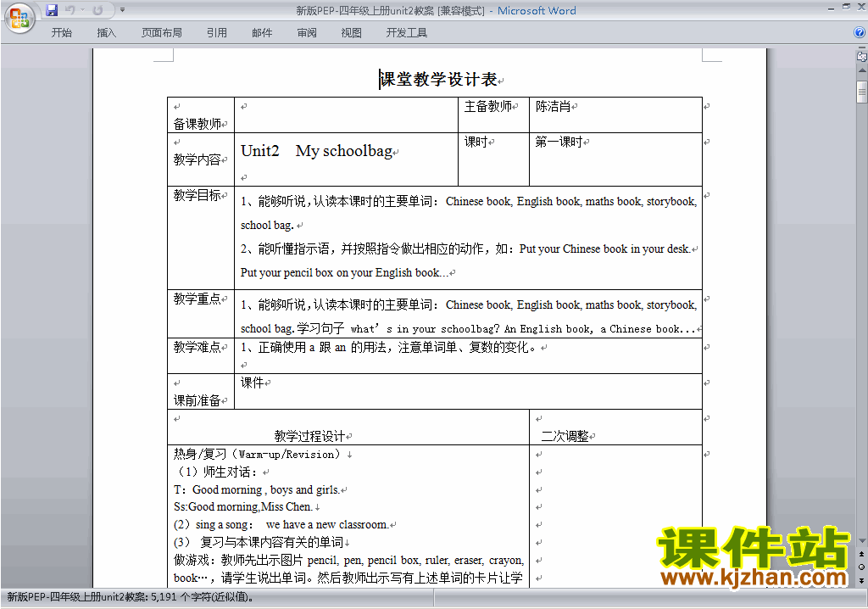Click the status bar character count text
Viewport: 868px width, 609px height.
[x=131, y=597]
